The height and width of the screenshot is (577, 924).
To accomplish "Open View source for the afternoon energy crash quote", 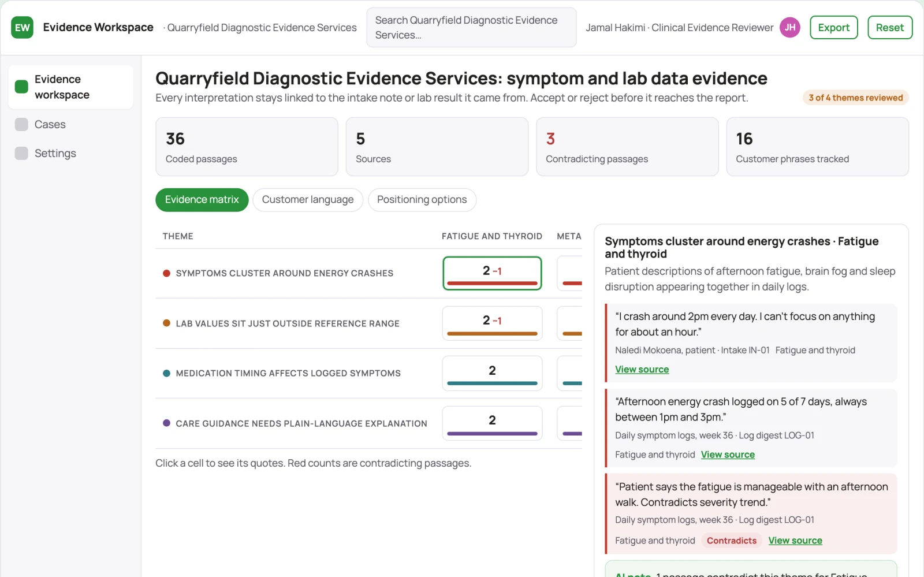I will pyautogui.click(x=728, y=455).
